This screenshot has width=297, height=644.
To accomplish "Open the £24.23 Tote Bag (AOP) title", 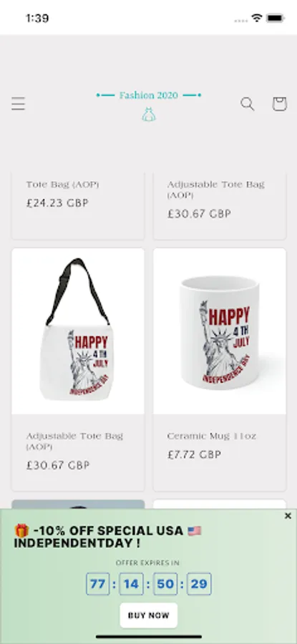I will tap(62, 185).
